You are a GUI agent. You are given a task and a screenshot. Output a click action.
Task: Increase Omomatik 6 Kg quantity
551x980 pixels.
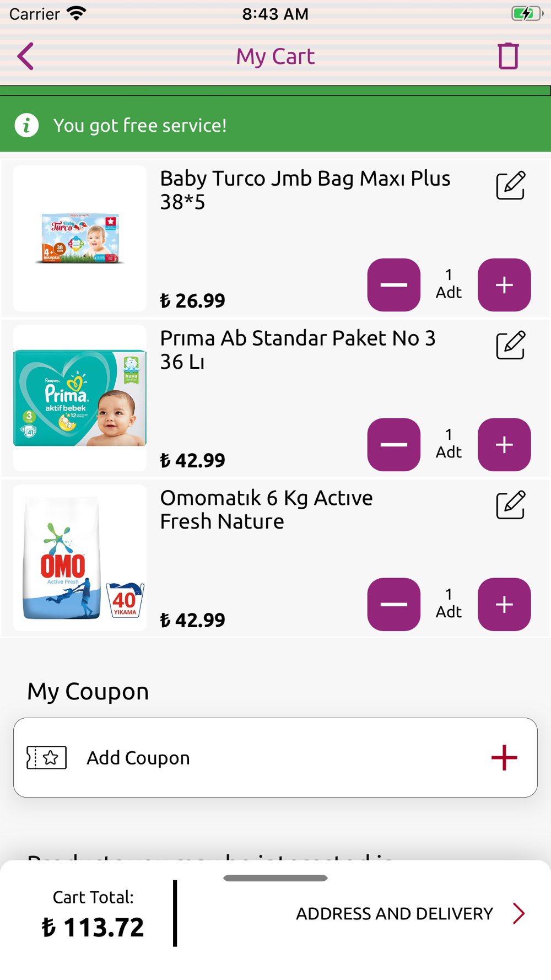[x=504, y=605]
